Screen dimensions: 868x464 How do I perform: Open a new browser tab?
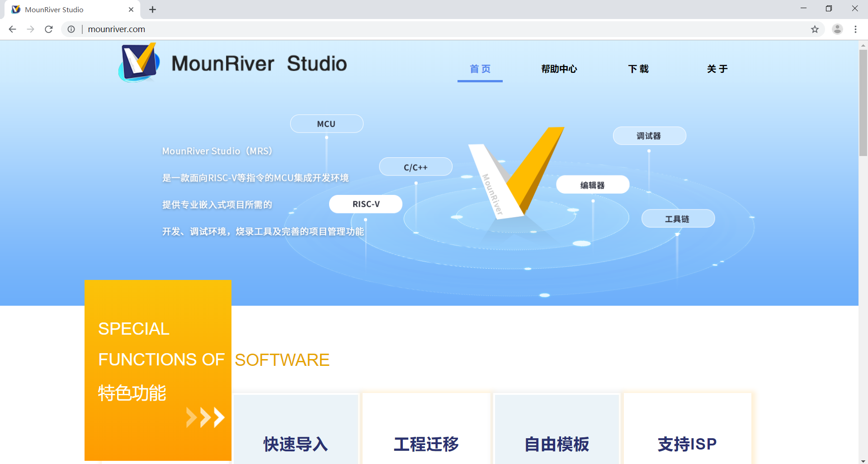coord(152,9)
